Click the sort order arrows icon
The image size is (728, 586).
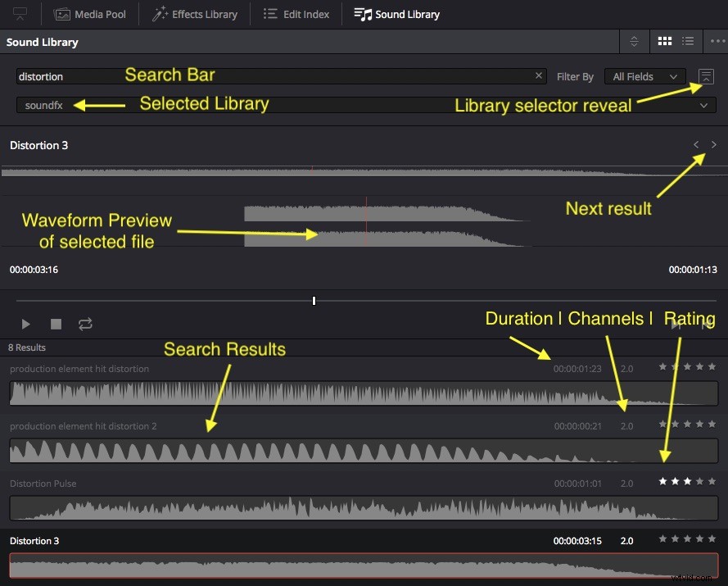point(634,41)
